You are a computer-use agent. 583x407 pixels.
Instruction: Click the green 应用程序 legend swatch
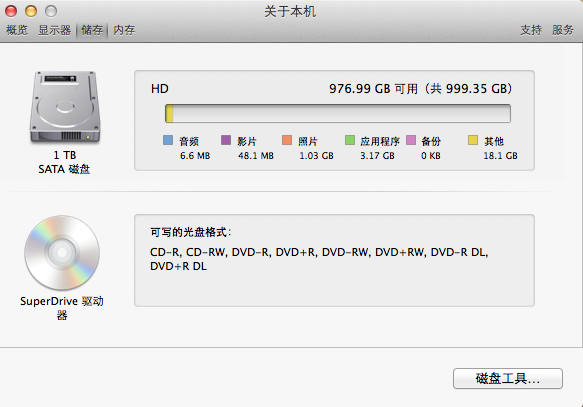pos(350,140)
